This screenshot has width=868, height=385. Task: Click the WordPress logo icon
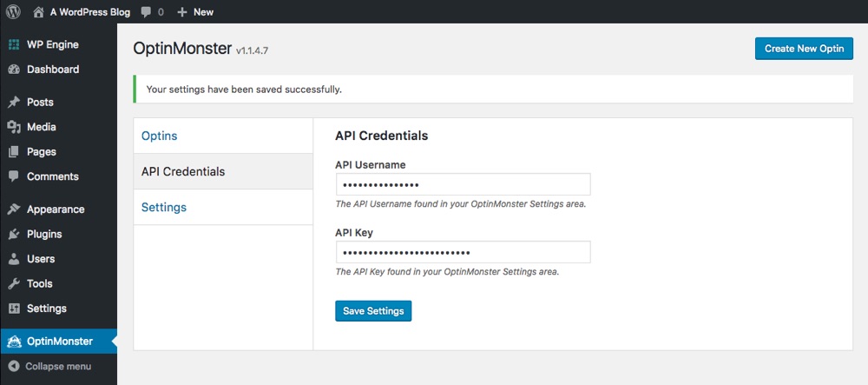coord(13,11)
